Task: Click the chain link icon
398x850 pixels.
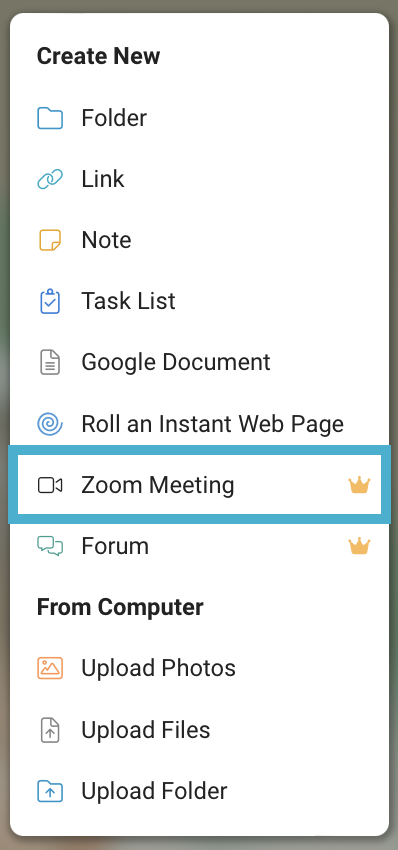Action: pyautogui.click(x=50, y=179)
